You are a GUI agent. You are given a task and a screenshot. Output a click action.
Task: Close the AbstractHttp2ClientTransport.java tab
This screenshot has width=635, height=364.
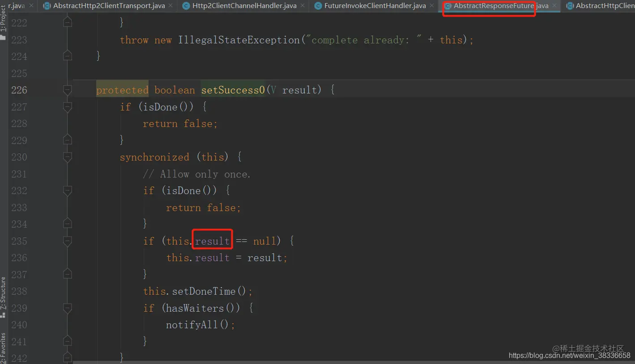[x=171, y=6]
